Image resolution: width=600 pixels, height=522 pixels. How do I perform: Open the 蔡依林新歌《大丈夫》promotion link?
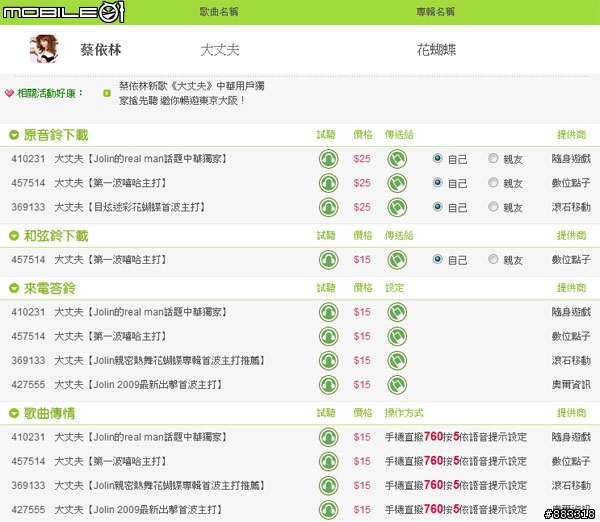click(x=191, y=93)
